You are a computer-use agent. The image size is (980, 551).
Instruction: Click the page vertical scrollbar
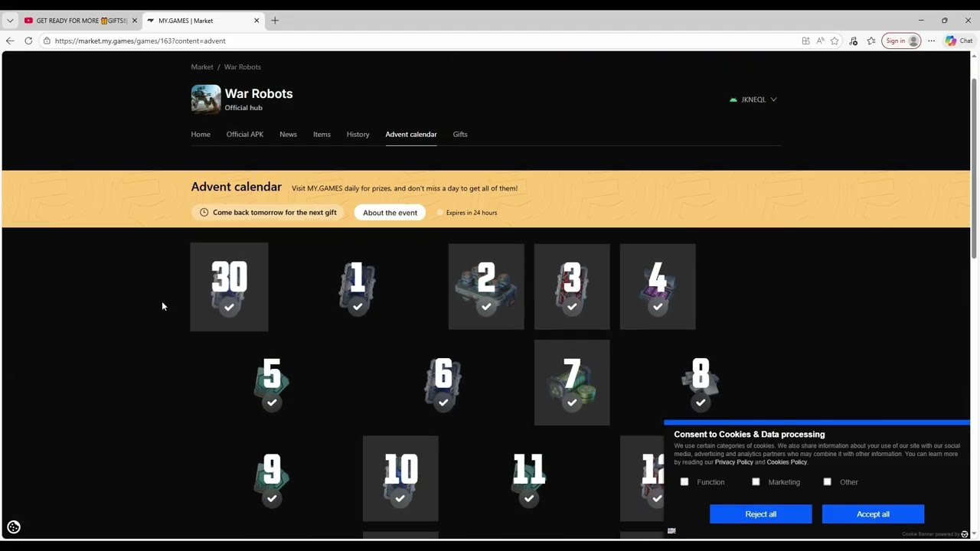tap(975, 168)
